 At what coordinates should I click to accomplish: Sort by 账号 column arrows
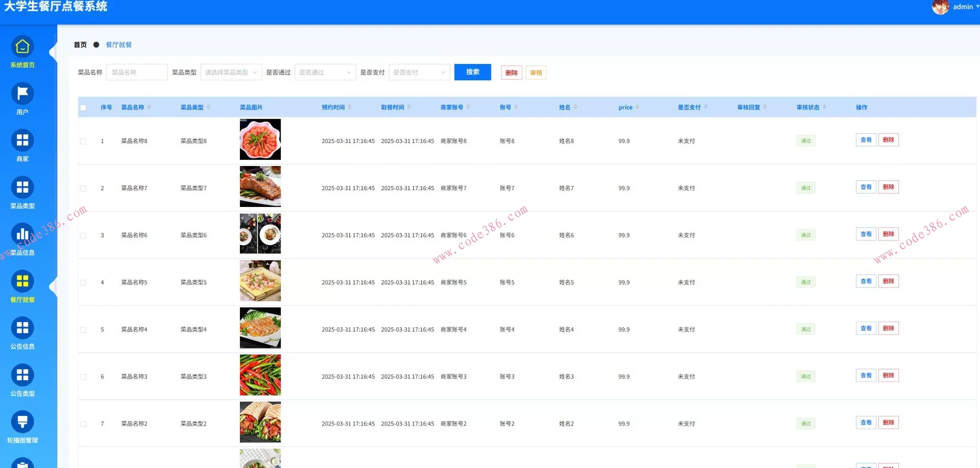click(516, 107)
